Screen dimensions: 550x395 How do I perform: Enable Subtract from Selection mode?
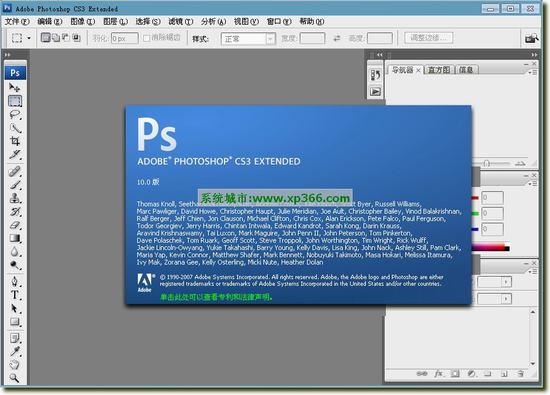[x=66, y=37]
